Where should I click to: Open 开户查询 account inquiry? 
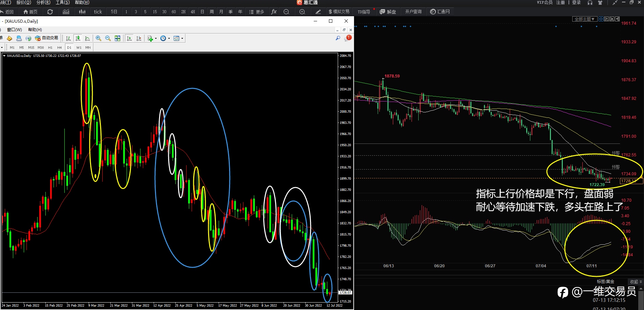tap(413, 12)
